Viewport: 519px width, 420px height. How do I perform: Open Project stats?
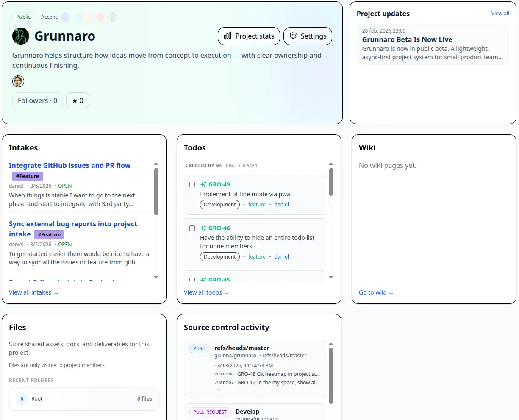(249, 36)
